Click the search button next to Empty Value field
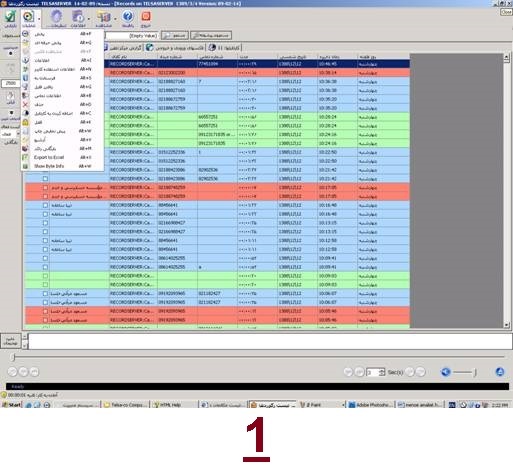The height and width of the screenshot is (470, 513). (175, 35)
